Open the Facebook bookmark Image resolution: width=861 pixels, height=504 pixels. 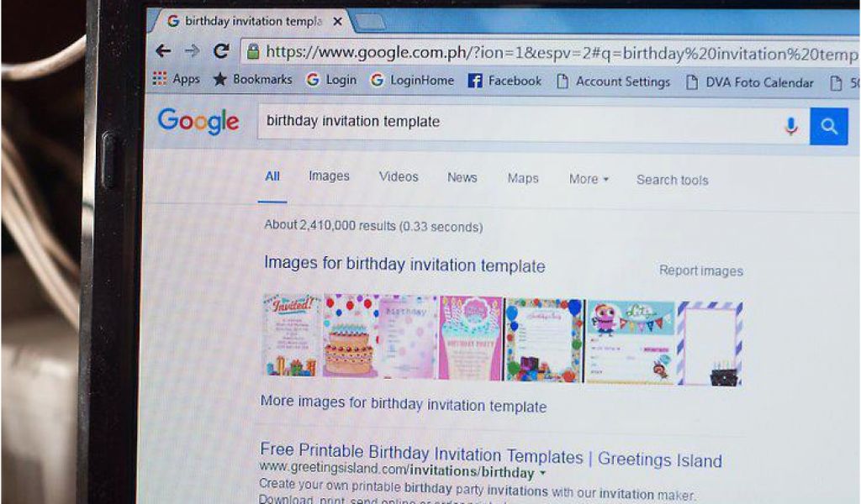point(504,81)
